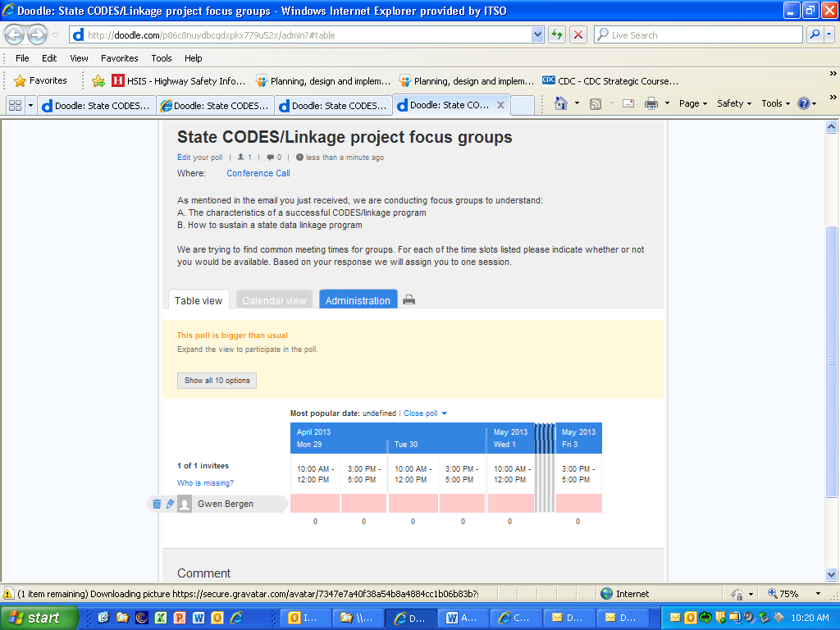The height and width of the screenshot is (630, 840).
Task: Click the Read Mail envelope icon
Action: tap(628, 104)
